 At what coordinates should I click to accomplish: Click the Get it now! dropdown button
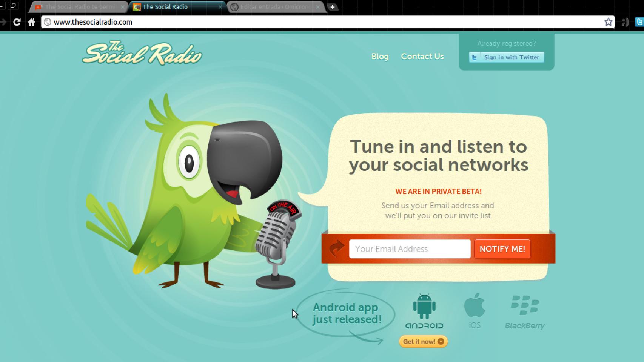tap(423, 342)
